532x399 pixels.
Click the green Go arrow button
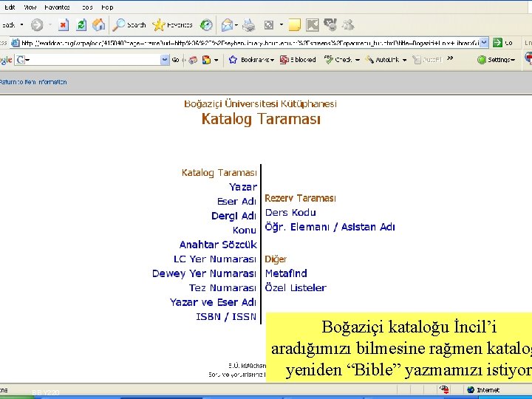497,42
